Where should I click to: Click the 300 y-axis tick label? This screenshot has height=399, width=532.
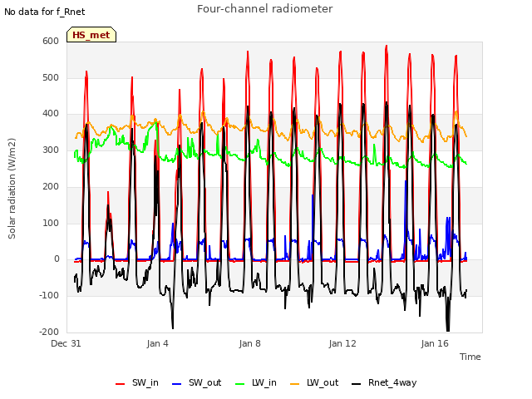pos(51,150)
